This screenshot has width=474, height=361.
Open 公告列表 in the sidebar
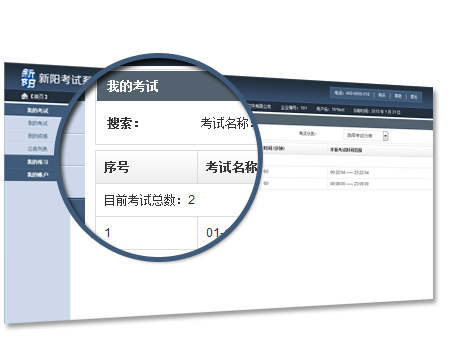(38, 149)
